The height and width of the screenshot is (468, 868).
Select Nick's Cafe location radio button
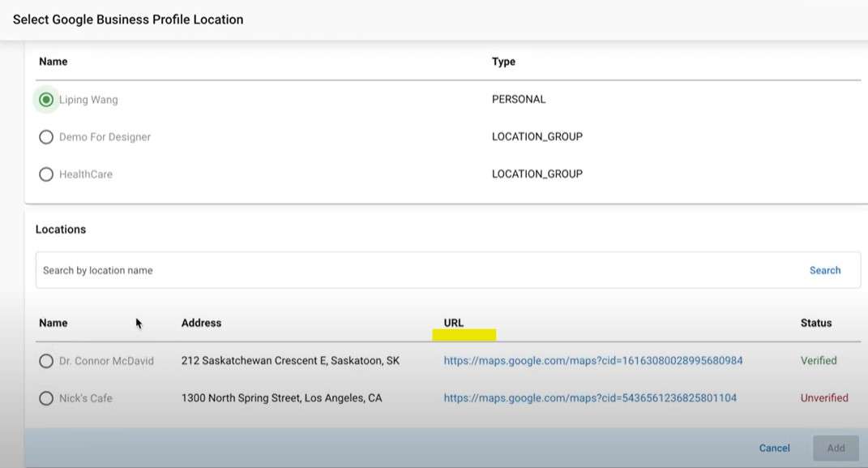click(x=46, y=398)
